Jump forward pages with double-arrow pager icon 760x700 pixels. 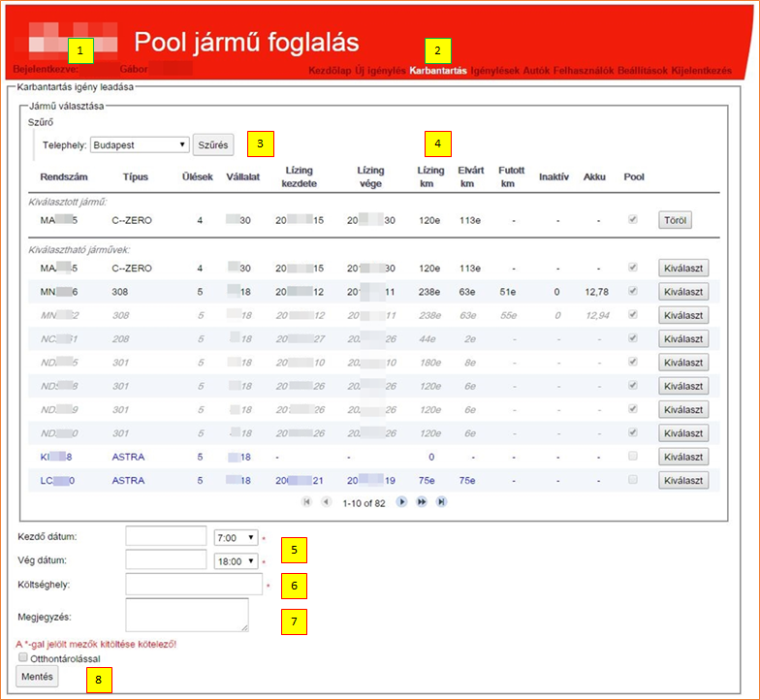(x=422, y=502)
